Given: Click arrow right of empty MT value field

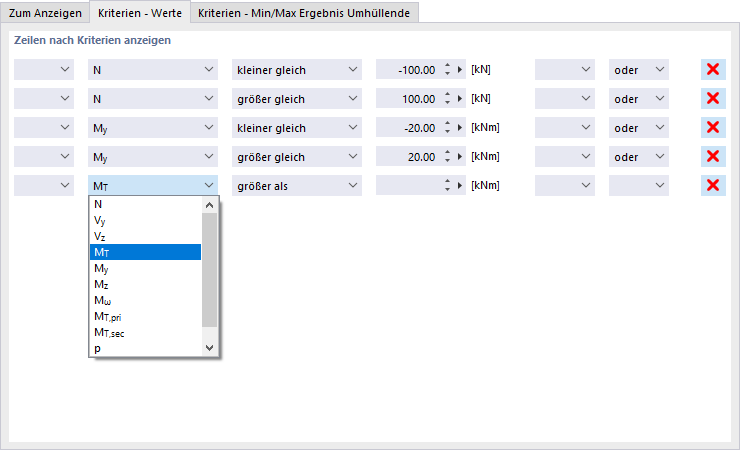Looking at the screenshot, I should click(460, 186).
